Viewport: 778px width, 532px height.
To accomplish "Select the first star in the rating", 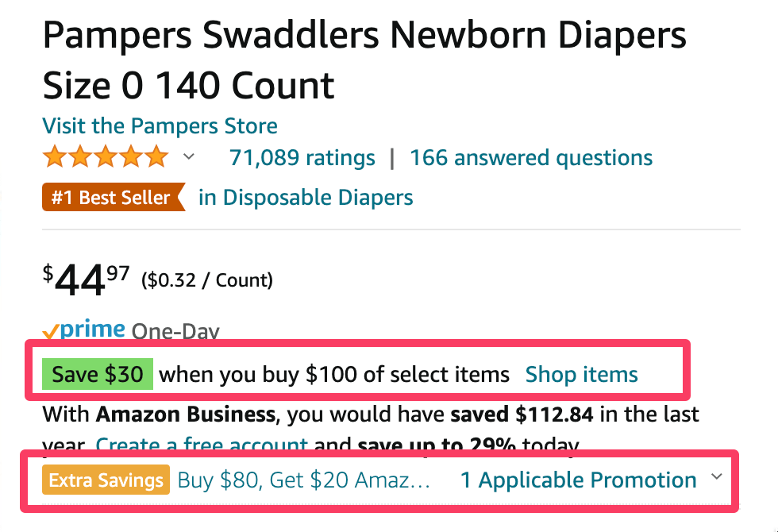I will click(x=54, y=156).
